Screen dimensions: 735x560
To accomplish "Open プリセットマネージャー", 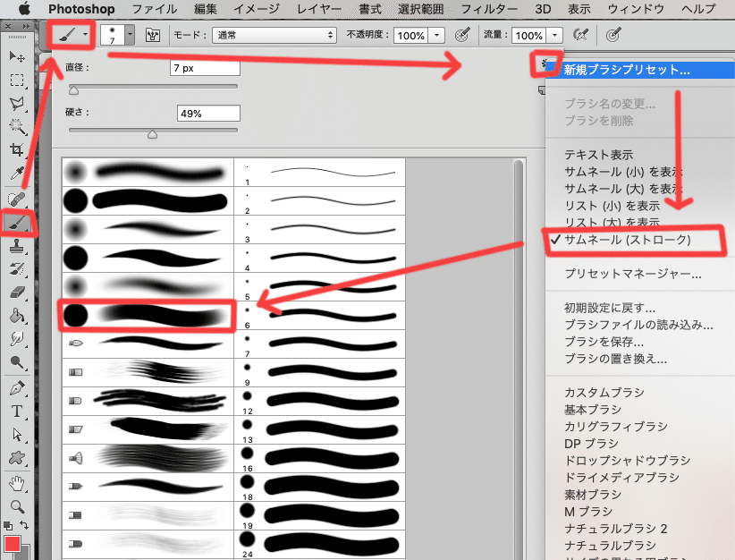I will click(632, 274).
